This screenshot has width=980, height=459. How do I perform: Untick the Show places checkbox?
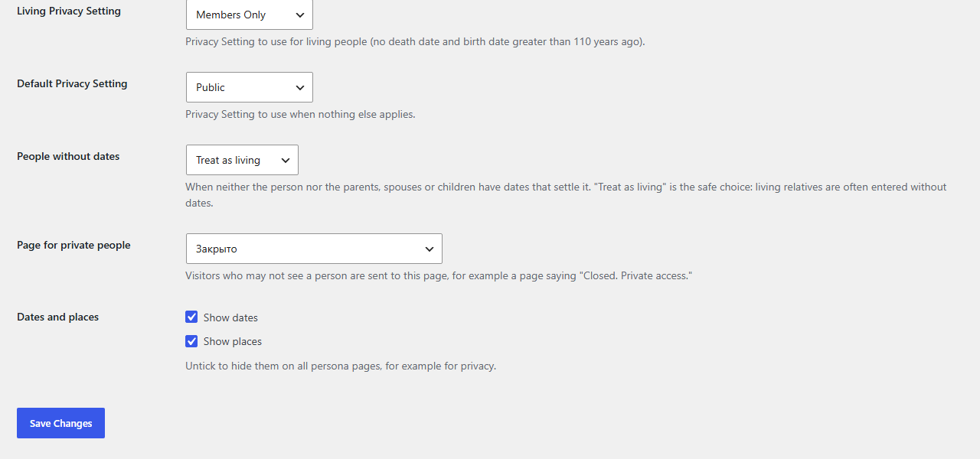pos(191,341)
